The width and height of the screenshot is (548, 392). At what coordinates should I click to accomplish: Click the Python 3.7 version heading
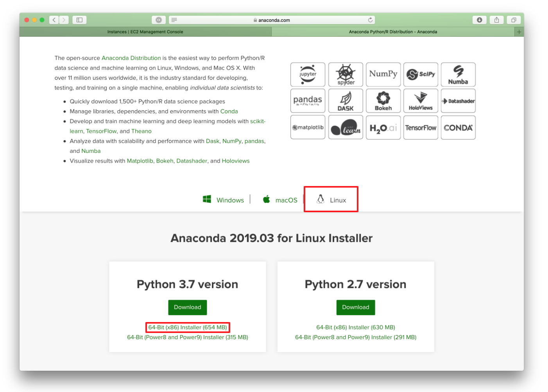[x=188, y=284]
